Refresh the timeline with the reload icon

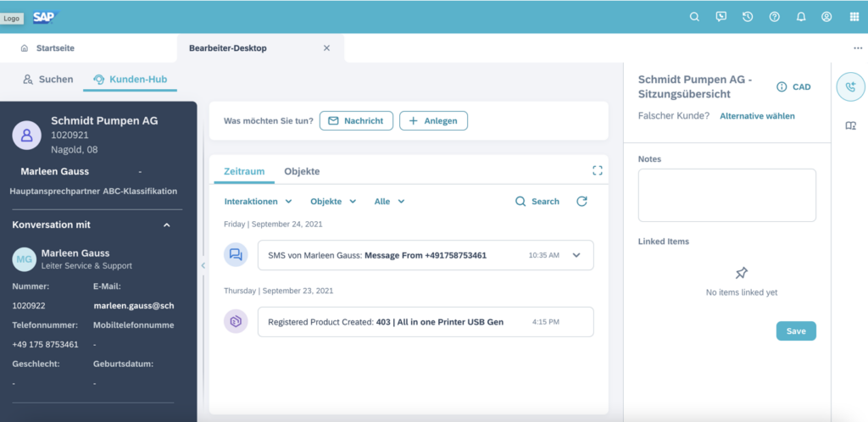[581, 202]
